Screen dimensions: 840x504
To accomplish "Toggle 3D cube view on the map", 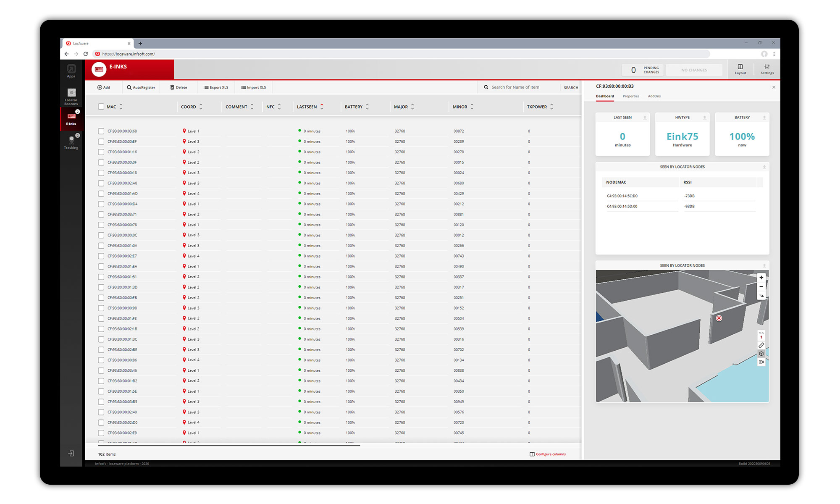I will click(x=761, y=353).
